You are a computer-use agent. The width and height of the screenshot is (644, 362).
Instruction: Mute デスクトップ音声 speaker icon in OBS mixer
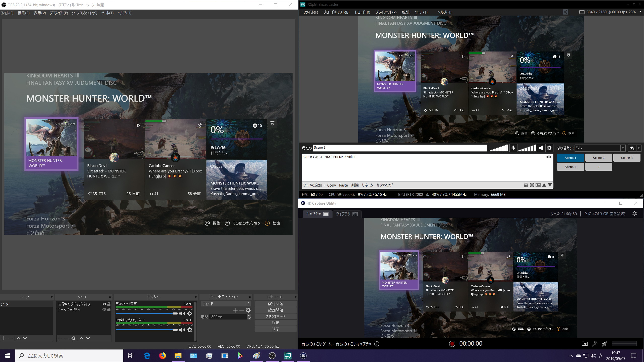[182, 313]
